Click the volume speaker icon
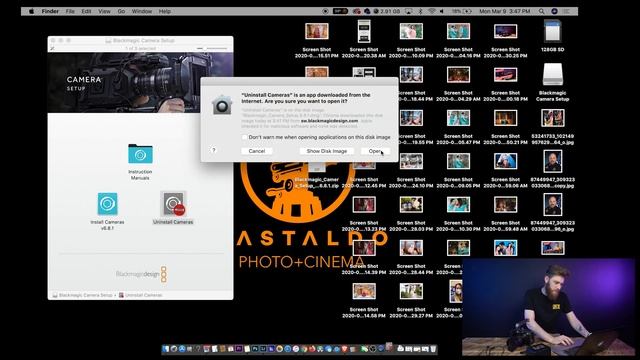This screenshot has width=640, height=360. point(442,11)
